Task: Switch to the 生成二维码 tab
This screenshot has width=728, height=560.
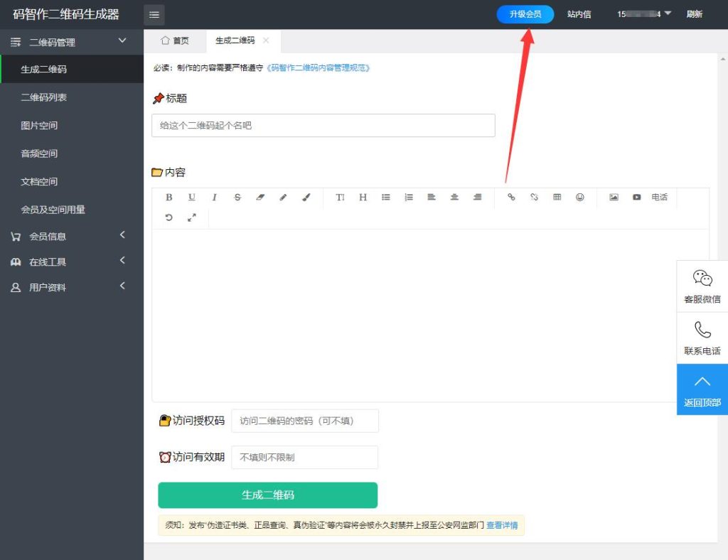Action: (235, 41)
